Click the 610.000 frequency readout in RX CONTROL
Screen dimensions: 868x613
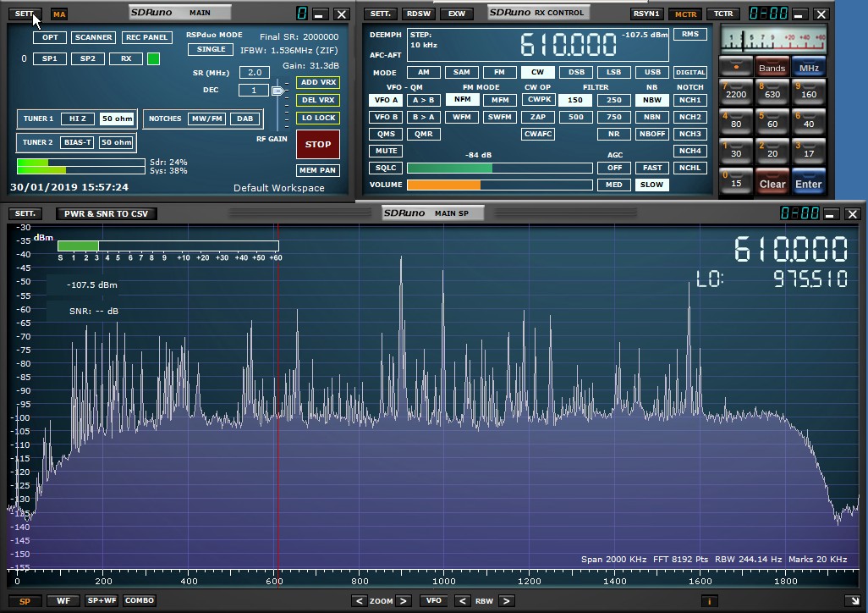click(569, 45)
